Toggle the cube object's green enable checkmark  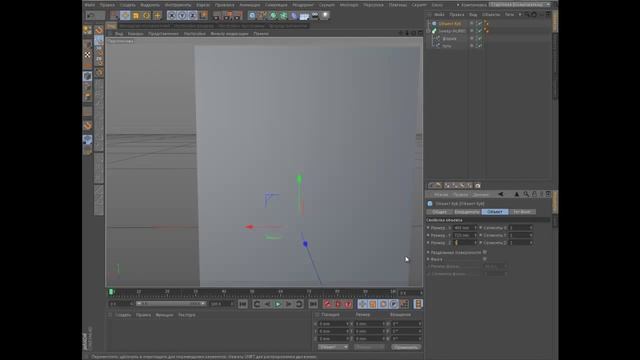[480, 24]
